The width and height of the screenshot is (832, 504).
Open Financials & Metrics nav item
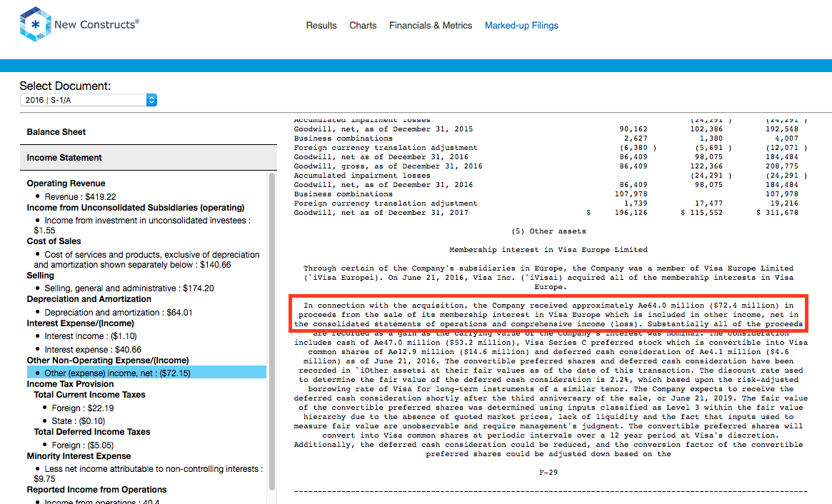pyautogui.click(x=431, y=26)
